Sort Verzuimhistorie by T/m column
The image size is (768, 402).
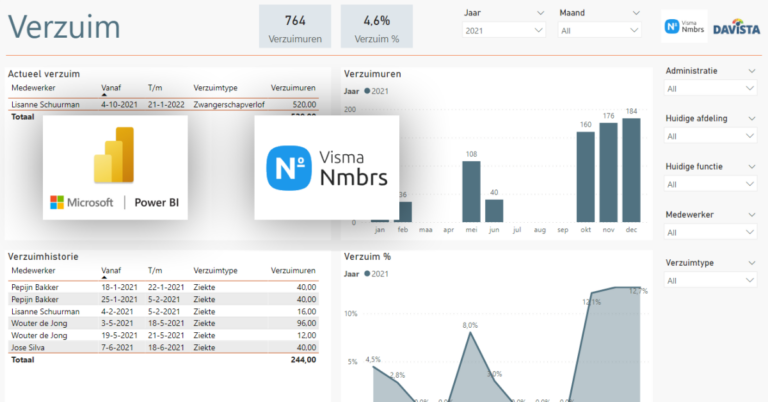pos(155,271)
